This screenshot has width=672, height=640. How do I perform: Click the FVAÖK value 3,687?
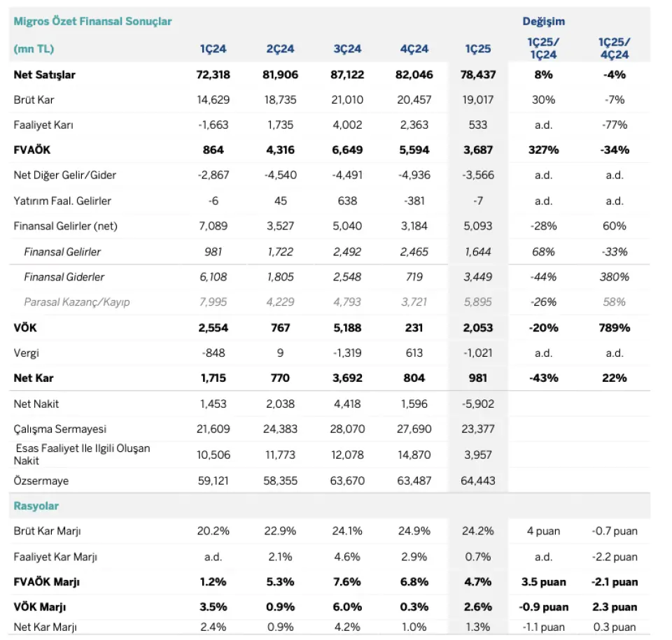pyautogui.click(x=478, y=150)
